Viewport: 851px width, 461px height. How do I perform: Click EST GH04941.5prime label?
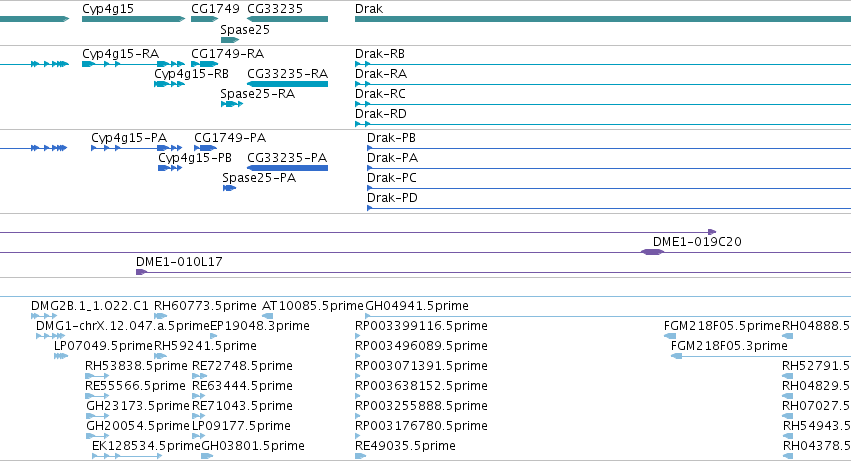tap(417, 306)
